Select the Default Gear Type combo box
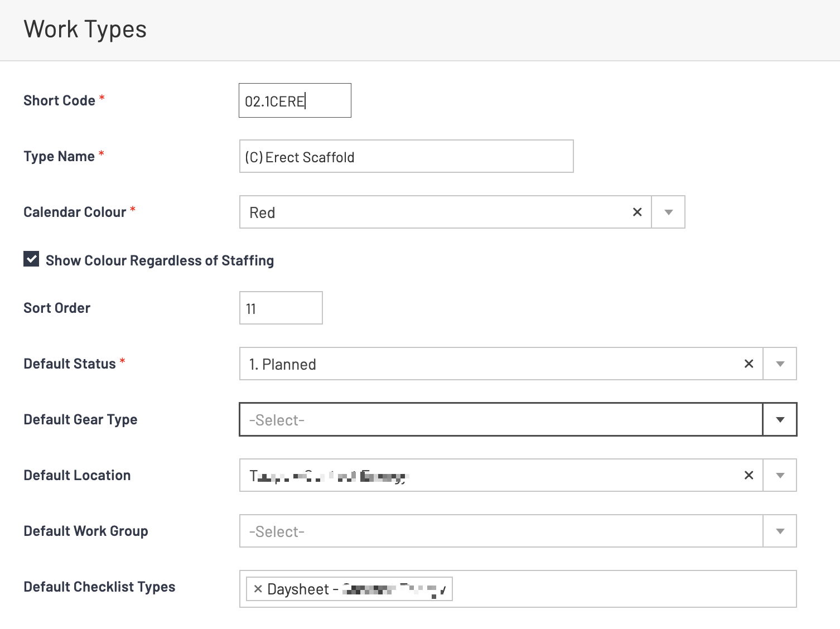Viewport: 840px width, 629px height. (x=500, y=419)
